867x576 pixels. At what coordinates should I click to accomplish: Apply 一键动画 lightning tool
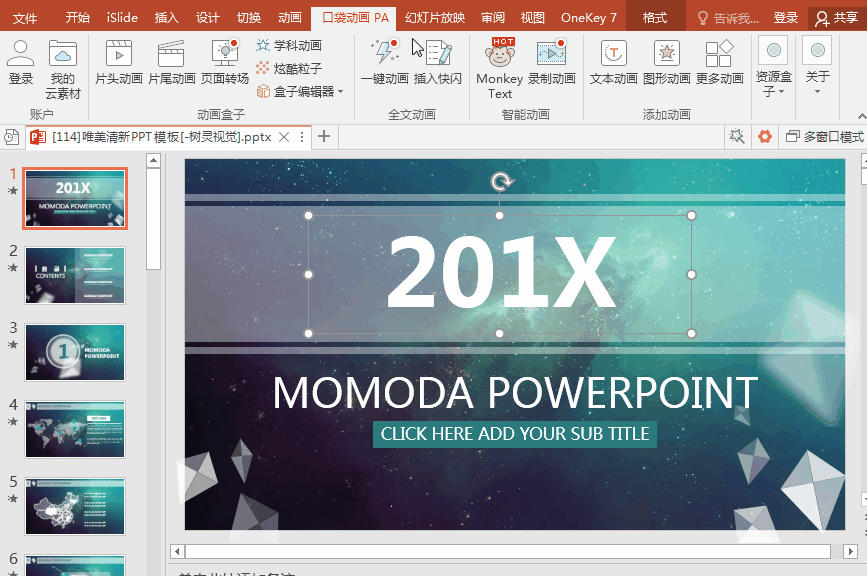384,62
